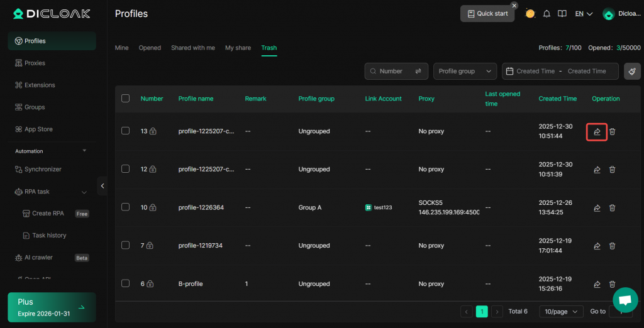644x328 pixels.
Task: Change the EN language dropdown
Action: tap(584, 14)
